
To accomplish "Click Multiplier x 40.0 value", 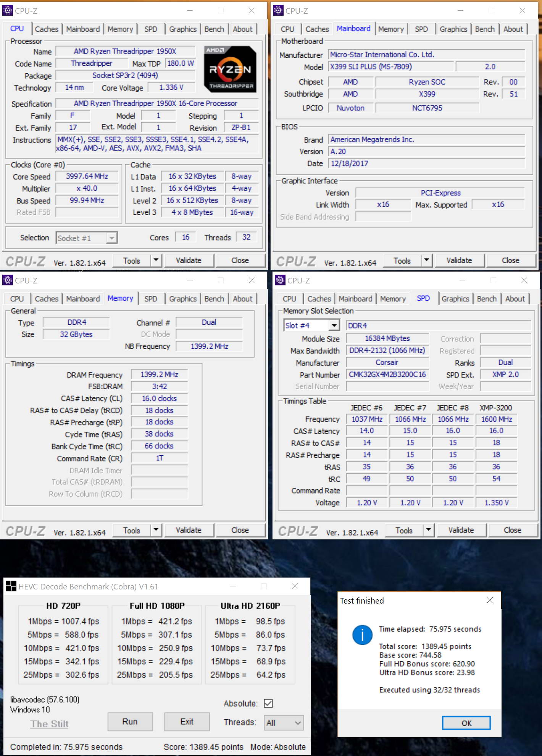I will tap(87, 188).
